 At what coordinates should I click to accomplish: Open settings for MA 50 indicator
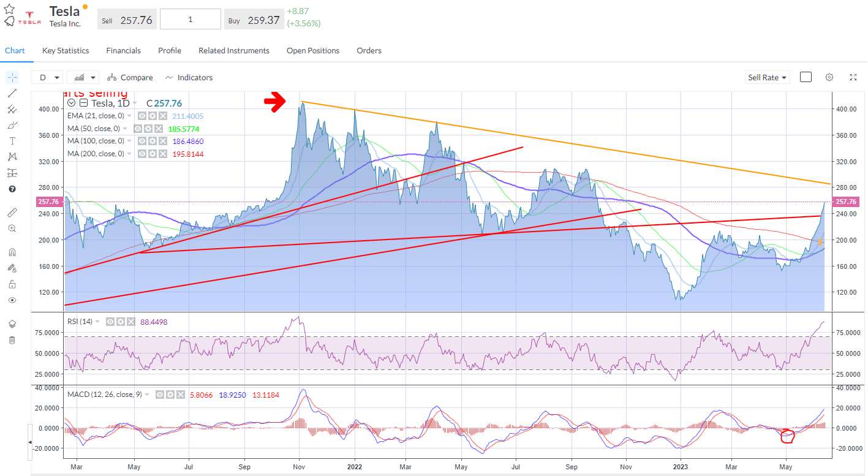[148, 129]
